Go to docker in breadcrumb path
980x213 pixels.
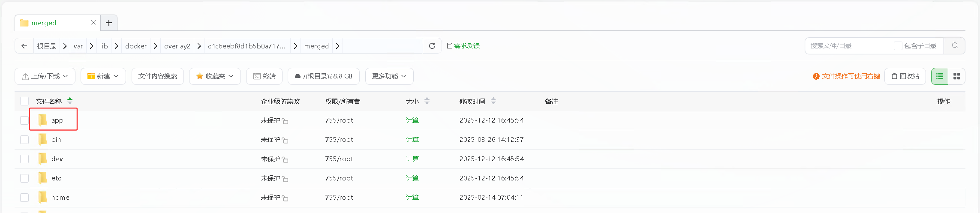[x=136, y=46]
